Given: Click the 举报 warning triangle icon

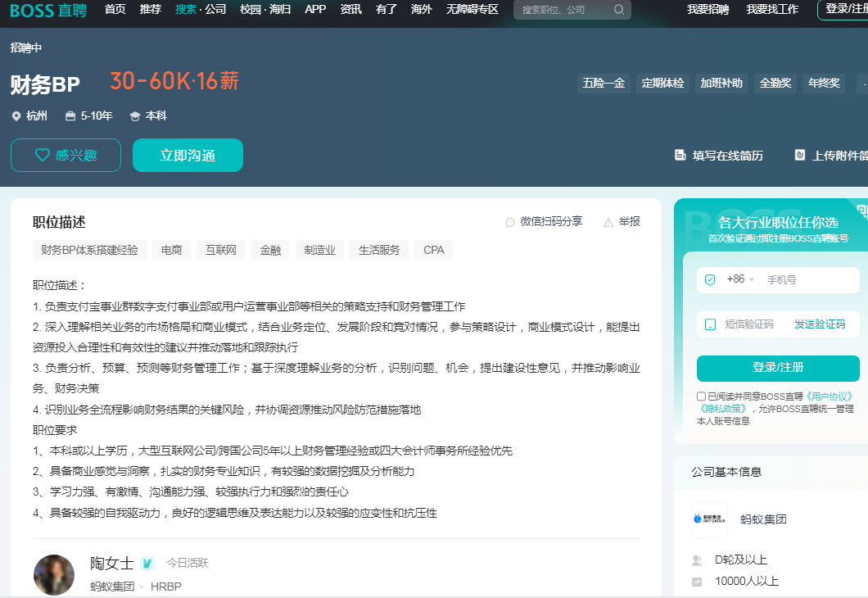Looking at the screenshot, I should (x=608, y=223).
